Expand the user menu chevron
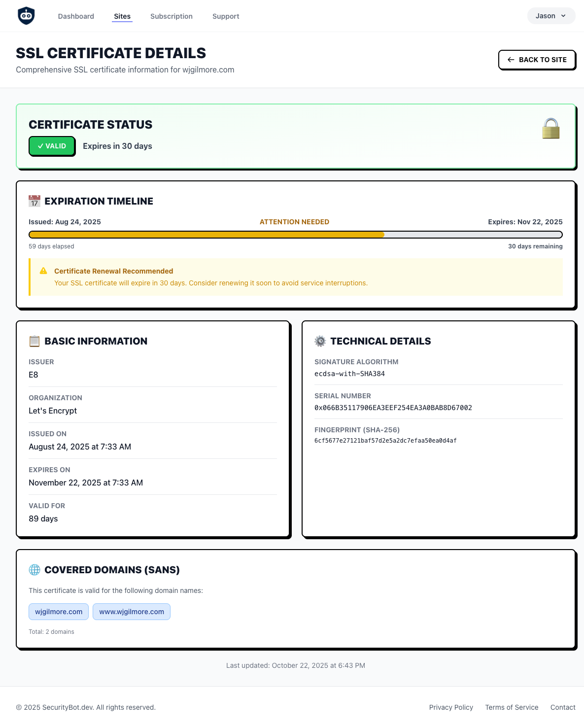Screen dimensions: 584x728 coord(563,16)
